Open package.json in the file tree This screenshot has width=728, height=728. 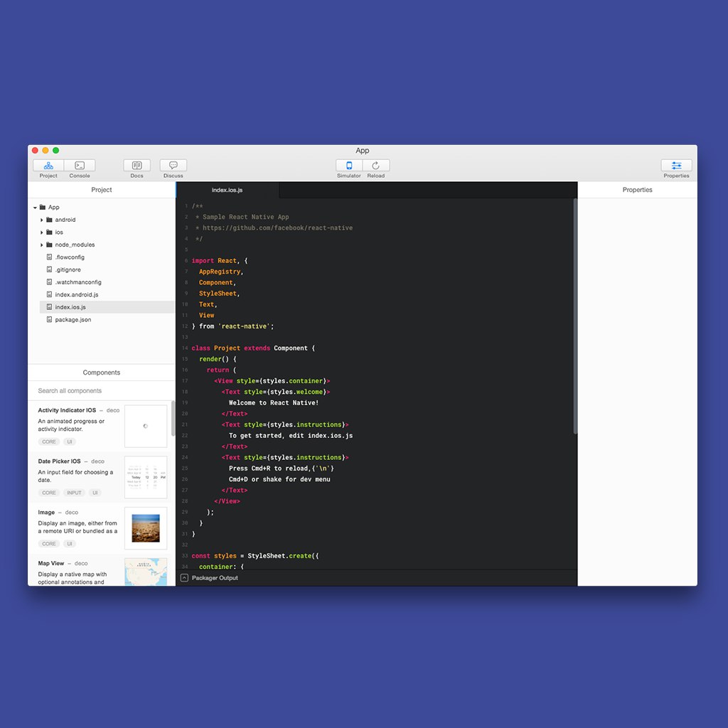[x=73, y=320]
